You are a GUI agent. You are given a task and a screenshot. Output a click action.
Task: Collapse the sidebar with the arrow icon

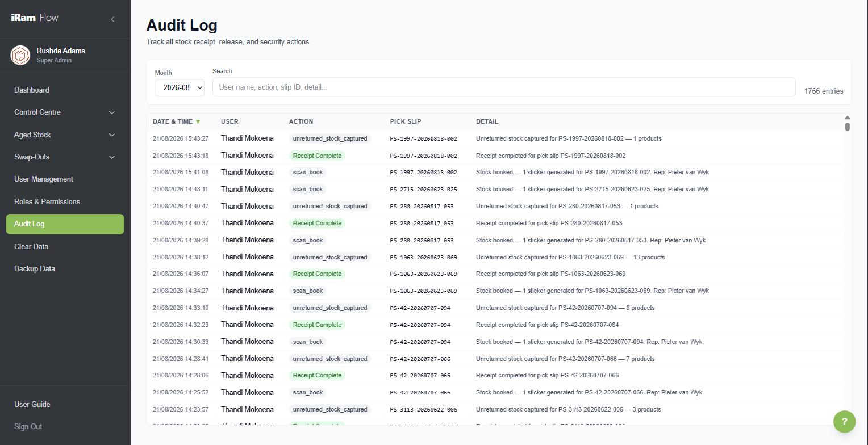pos(112,19)
